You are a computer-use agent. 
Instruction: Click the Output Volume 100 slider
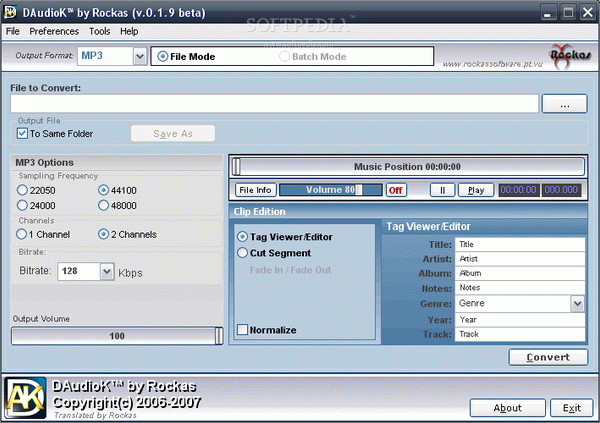coord(117,336)
